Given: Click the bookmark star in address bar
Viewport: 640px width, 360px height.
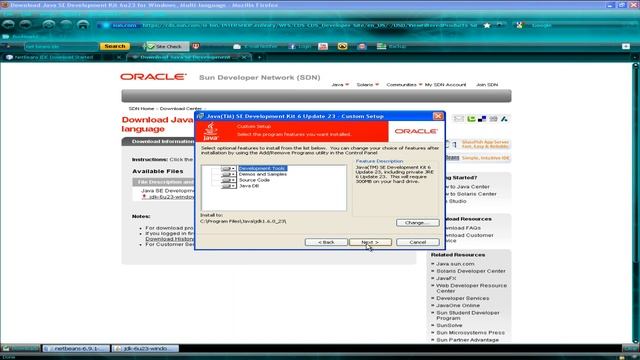Looking at the screenshot, I should pyautogui.click(x=487, y=25).
